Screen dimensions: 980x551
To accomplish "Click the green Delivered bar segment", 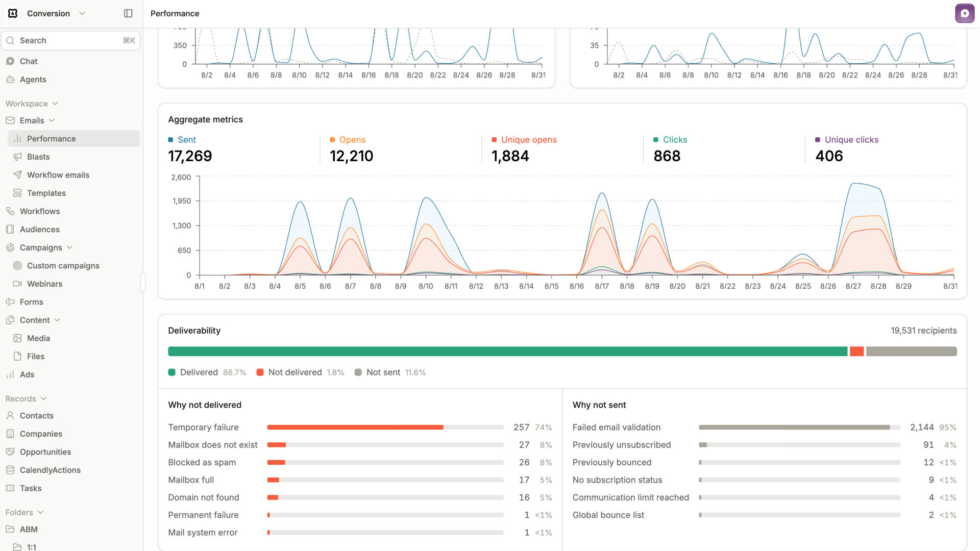I will pos(507,352).
